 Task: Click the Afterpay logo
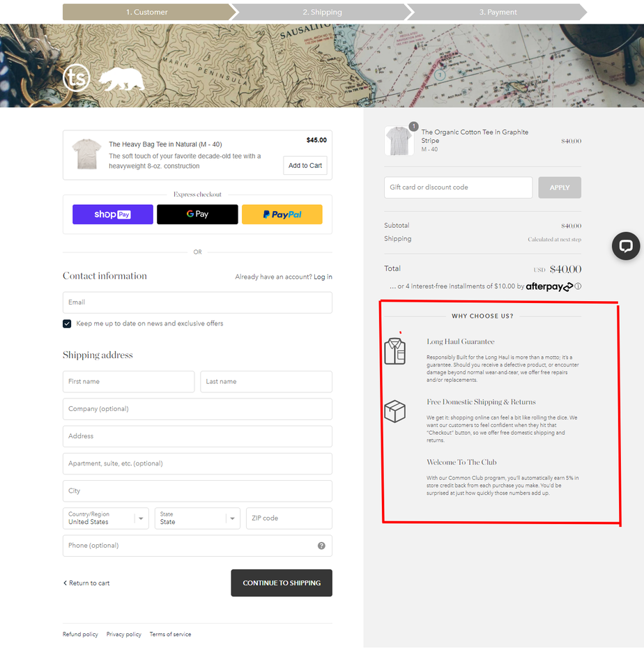(x=549, y=286)
